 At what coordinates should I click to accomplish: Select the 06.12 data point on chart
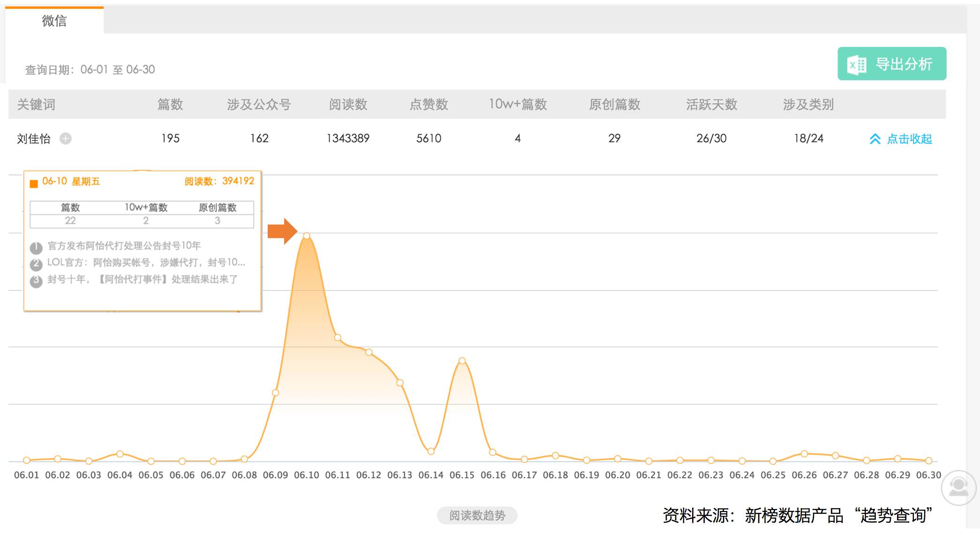(x=369, y=352)
